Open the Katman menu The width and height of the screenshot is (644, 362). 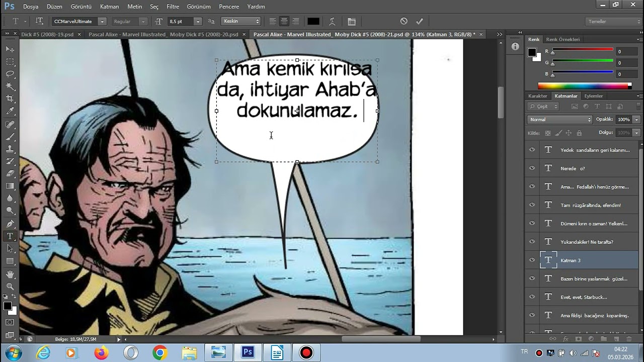(110, 7)
